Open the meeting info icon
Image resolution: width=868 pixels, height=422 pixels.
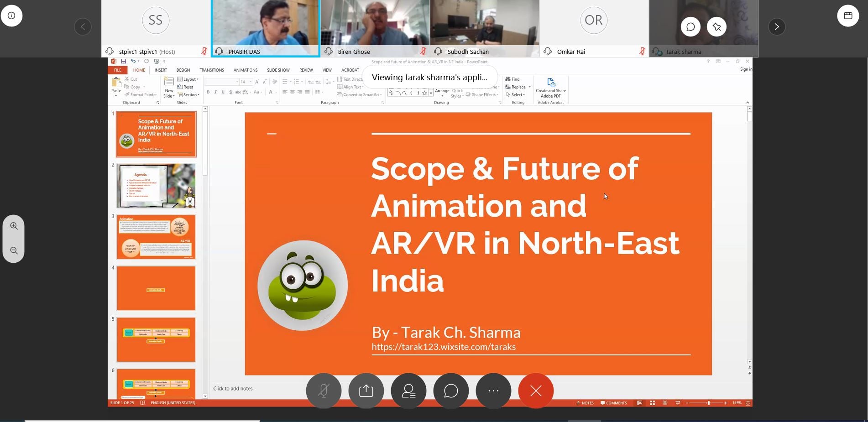pos(11,16)
